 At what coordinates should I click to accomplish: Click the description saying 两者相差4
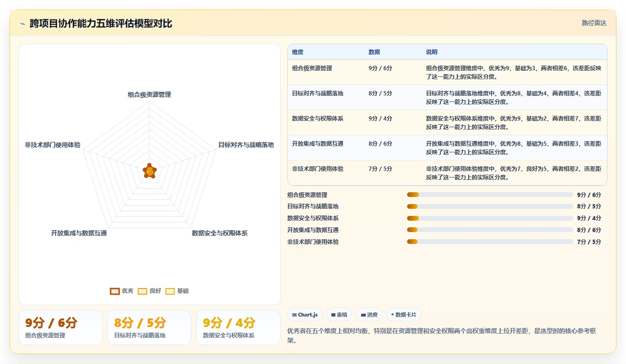click(513, 97)
